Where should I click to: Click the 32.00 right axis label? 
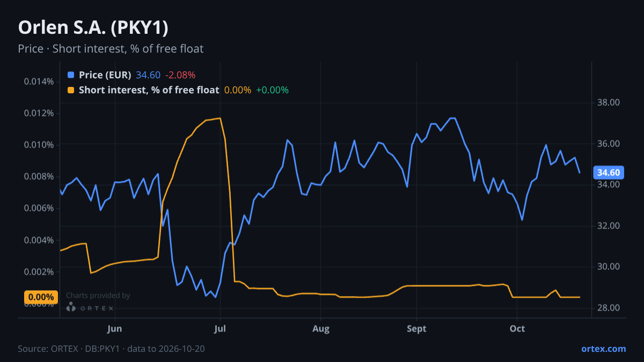[609, 226]
